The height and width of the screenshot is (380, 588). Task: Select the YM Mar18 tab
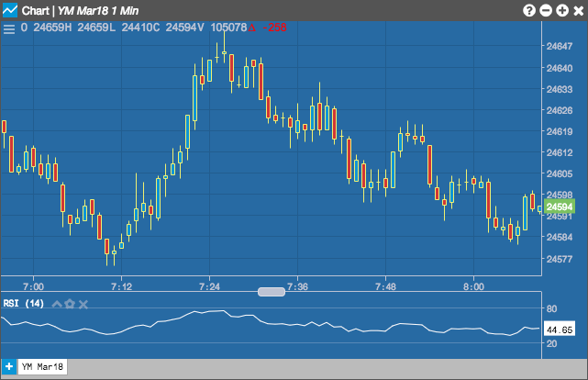point(42,366)
